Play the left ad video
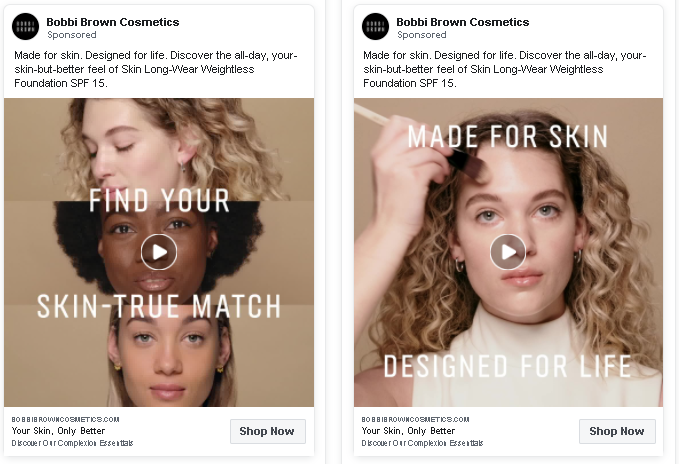 pyautogui.click(x=159, y=252)
